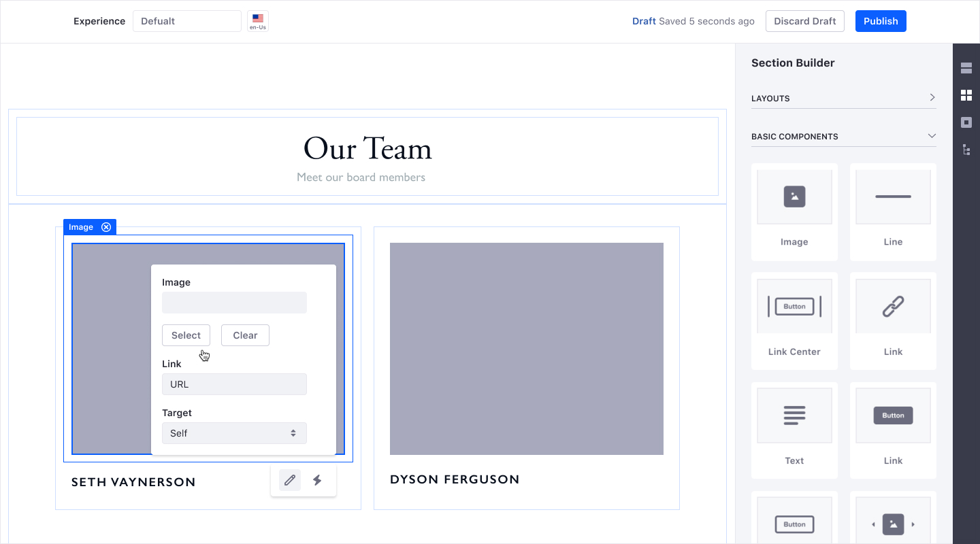Viewport: 980px width, 544px height.
Task: Select the four-squares Section Builder sidebar icon
Action: pyautogui.click(x=966, y=95)
